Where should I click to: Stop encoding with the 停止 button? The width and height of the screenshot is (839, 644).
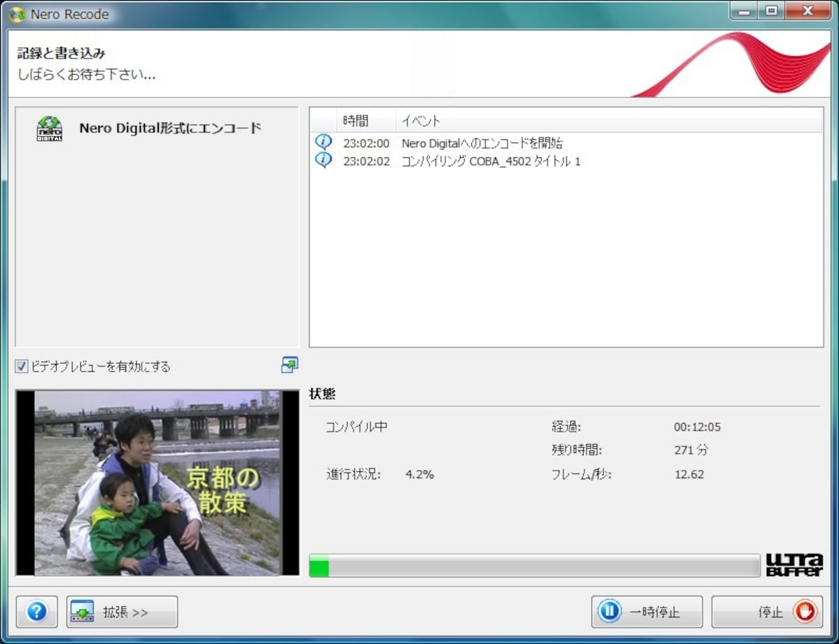(x=768, y=612)
